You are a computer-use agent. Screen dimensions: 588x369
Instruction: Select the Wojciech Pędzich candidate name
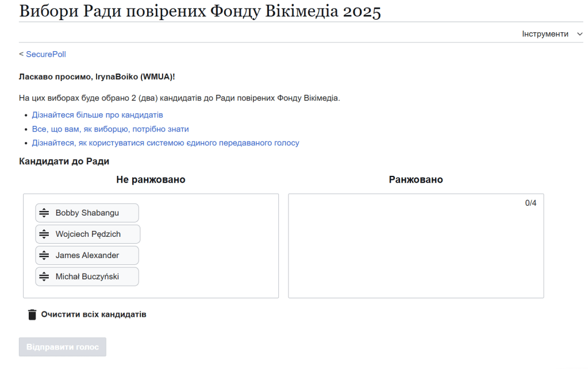coord(88,234)
